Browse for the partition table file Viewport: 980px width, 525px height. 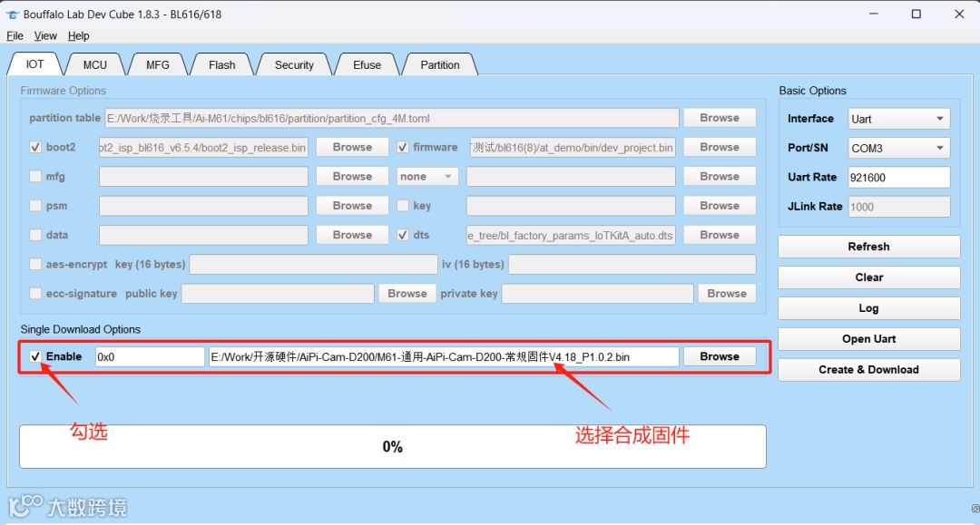pyautogui.click(x=720, y=118)
